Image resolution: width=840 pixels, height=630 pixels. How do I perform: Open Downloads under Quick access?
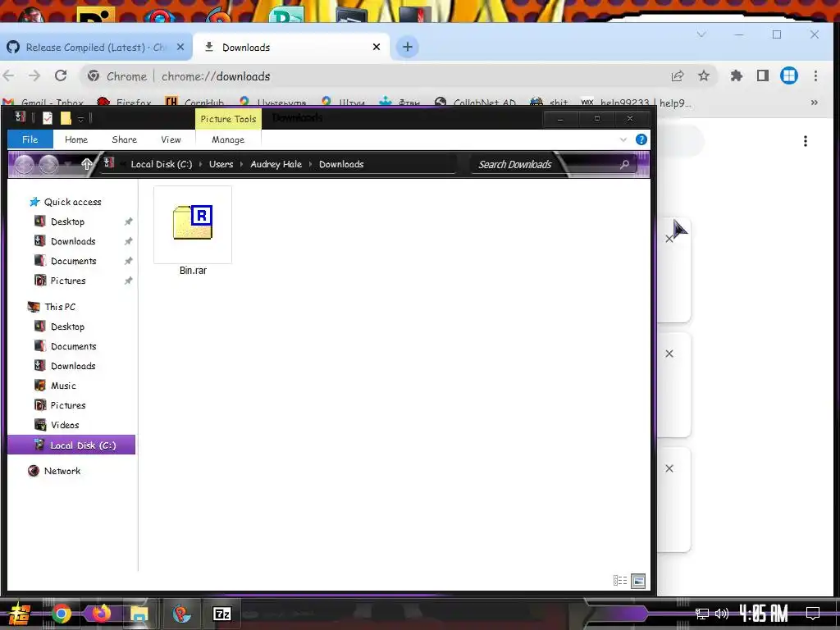pos(73,242)
